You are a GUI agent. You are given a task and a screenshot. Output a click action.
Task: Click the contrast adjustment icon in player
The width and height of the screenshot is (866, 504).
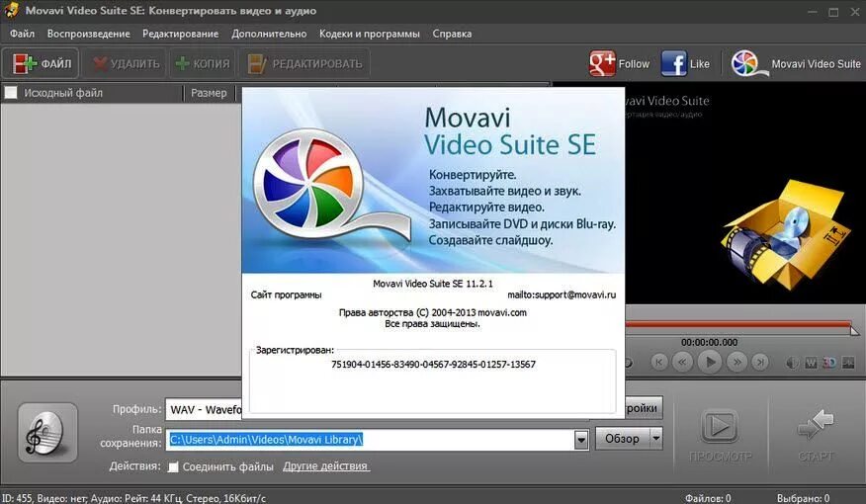click(x=792, y=363)
